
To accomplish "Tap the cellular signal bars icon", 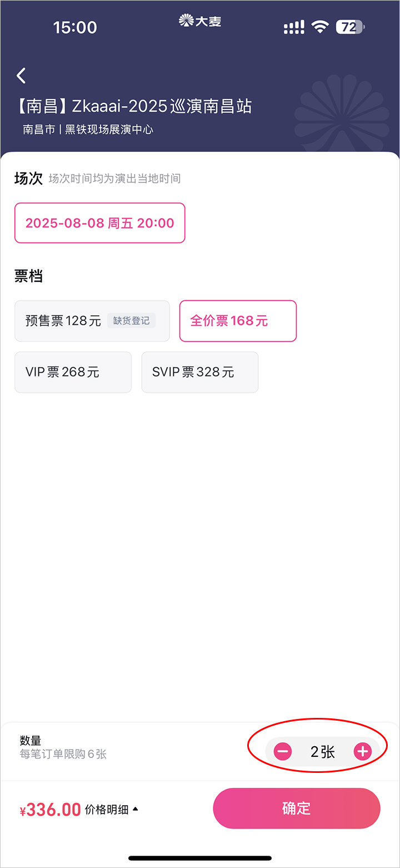I will point(294,27).
